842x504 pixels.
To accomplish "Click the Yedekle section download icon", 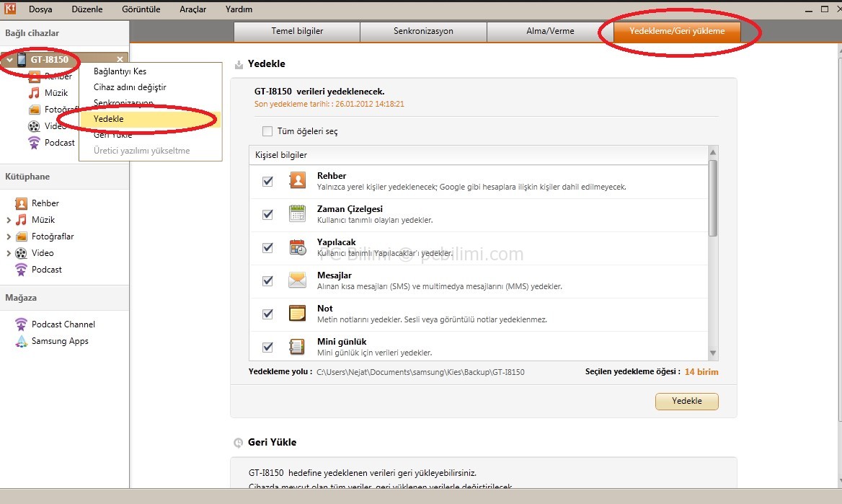I will pos(239,65).
